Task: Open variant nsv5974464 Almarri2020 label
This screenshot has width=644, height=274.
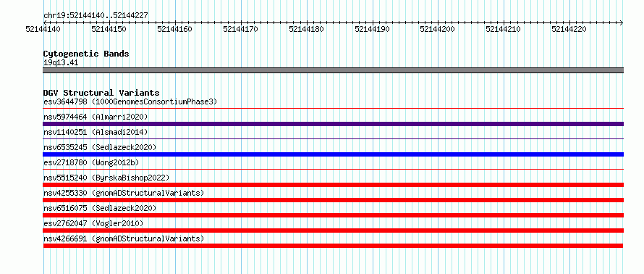Action: (96, 117)
